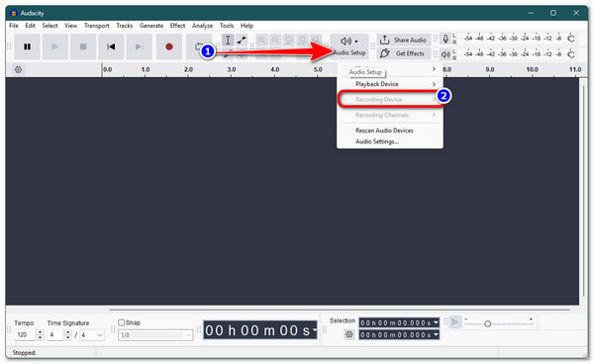Click timeline ruler at 10.0 seconds
Screen dimensions: 594x364
532,70
